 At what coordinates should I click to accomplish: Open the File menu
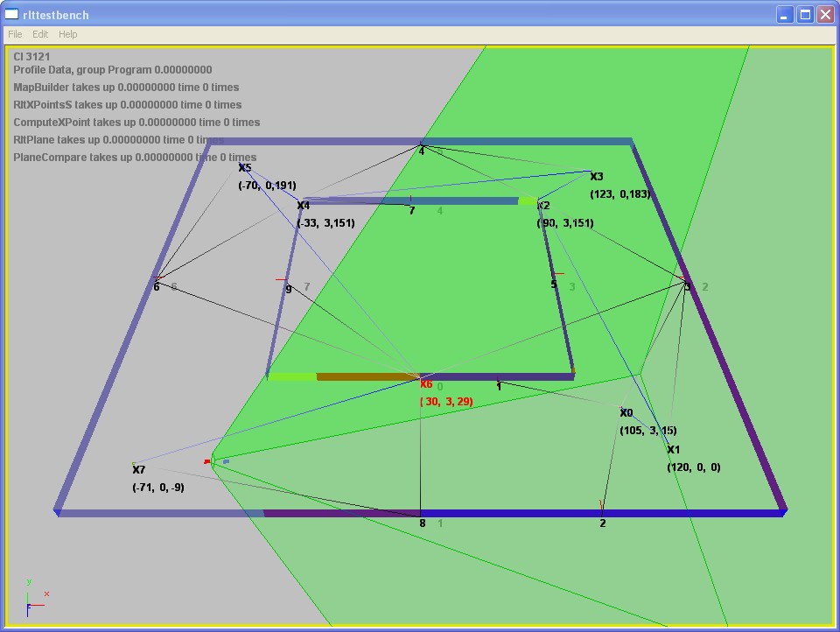coord(15,34)
